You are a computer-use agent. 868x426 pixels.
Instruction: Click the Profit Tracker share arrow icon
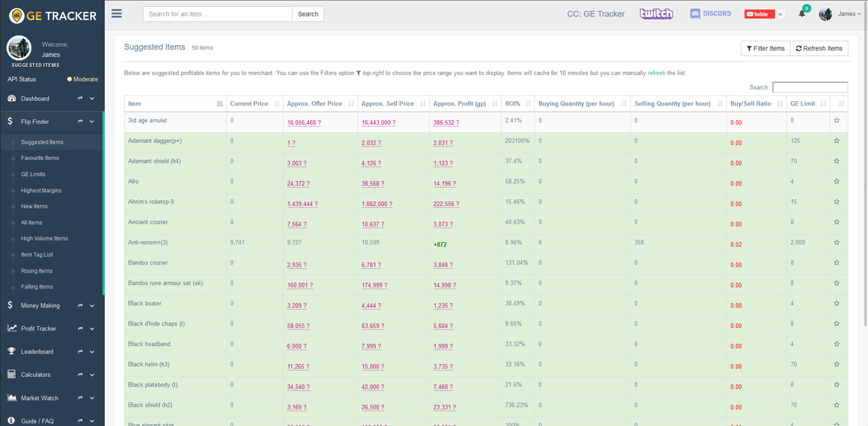point(80,329)
